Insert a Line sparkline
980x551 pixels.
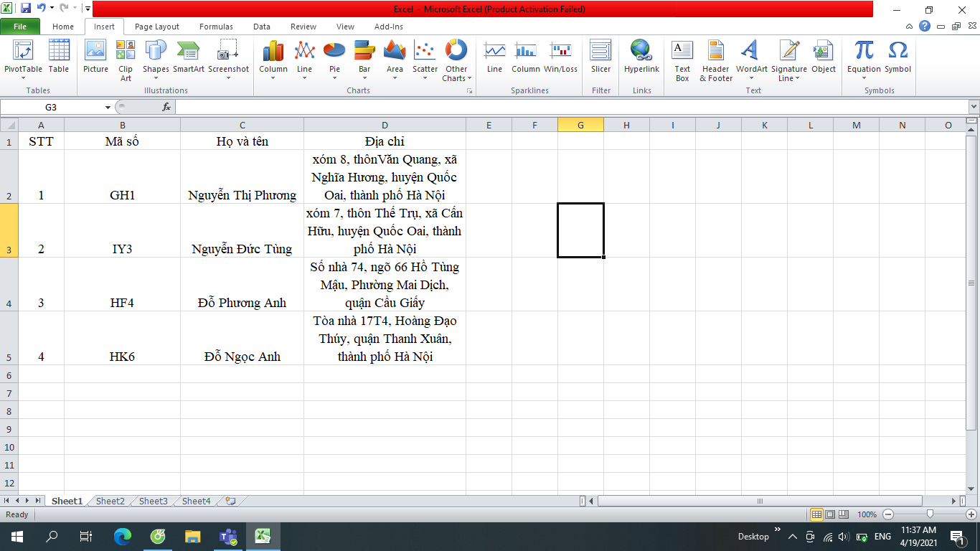click(494, 57)
